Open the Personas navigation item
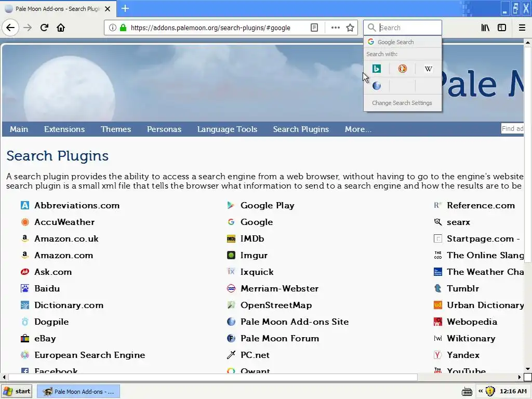The image size is (532, 399). [164, 129]
